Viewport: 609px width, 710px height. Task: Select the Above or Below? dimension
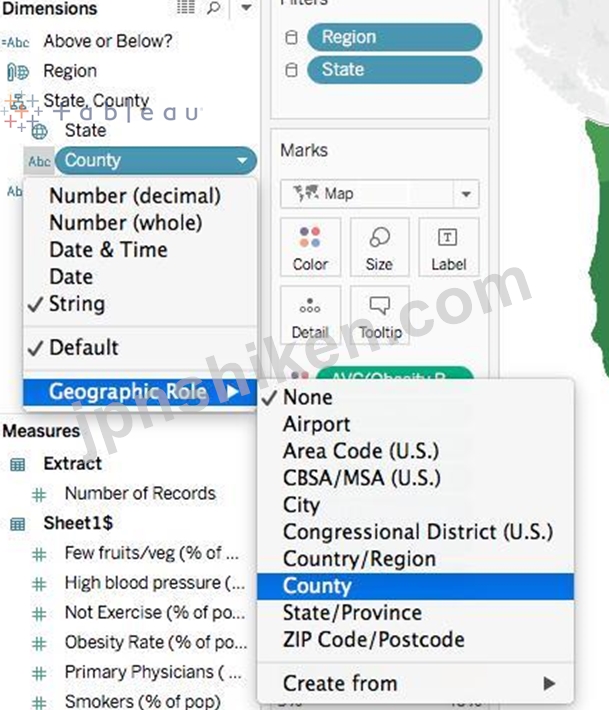[x=108, y=42]
